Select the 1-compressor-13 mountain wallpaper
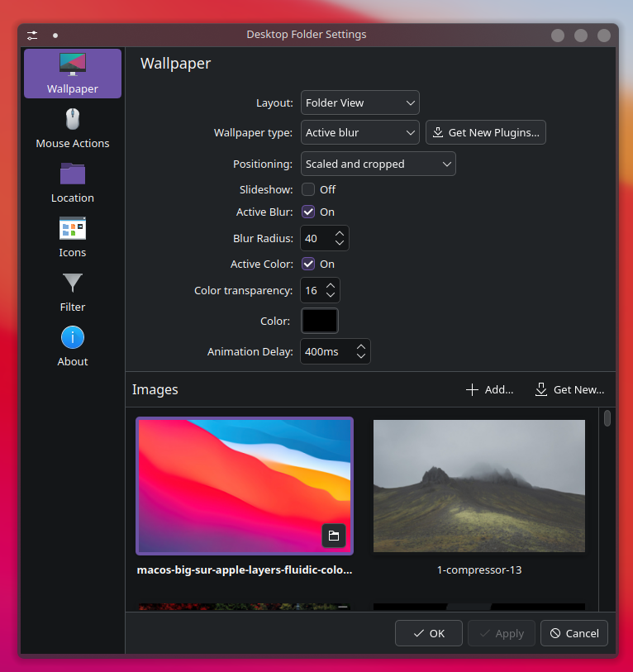 tap(479, 486)
